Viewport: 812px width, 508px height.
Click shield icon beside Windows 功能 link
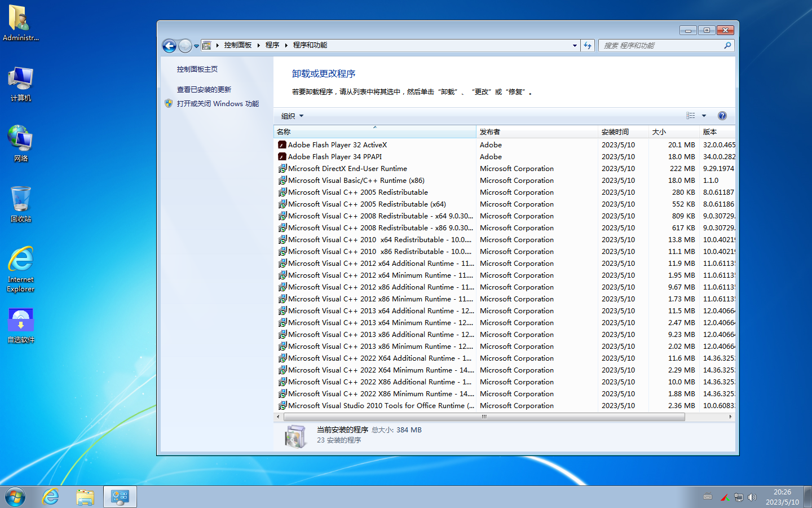tap(169, 103)
